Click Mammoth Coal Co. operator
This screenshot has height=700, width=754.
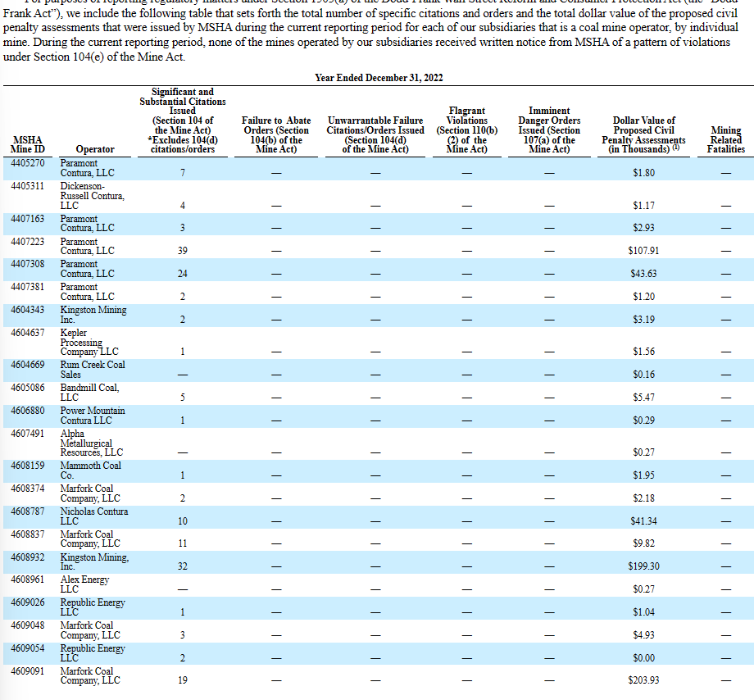pyautogui.click(x=90, y=470)
